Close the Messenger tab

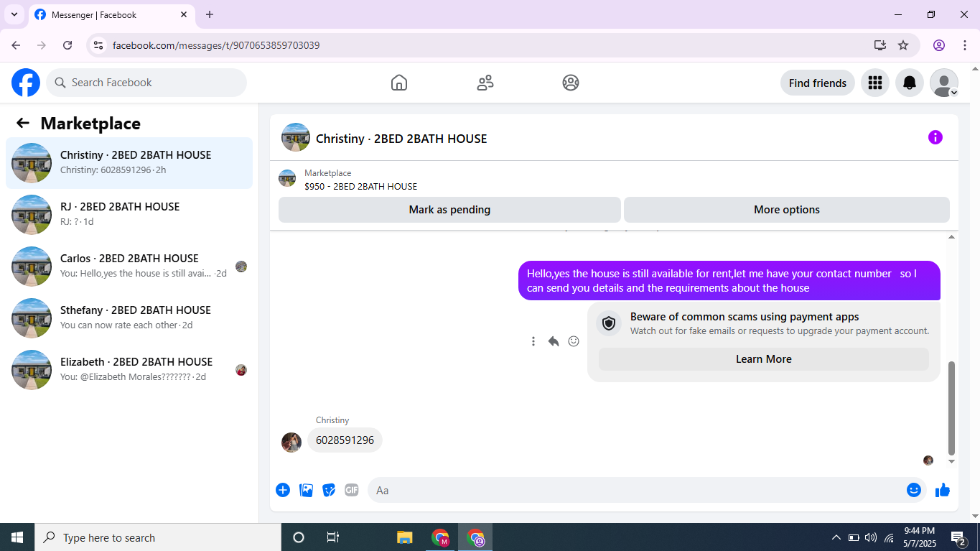[x=184, y=14]
